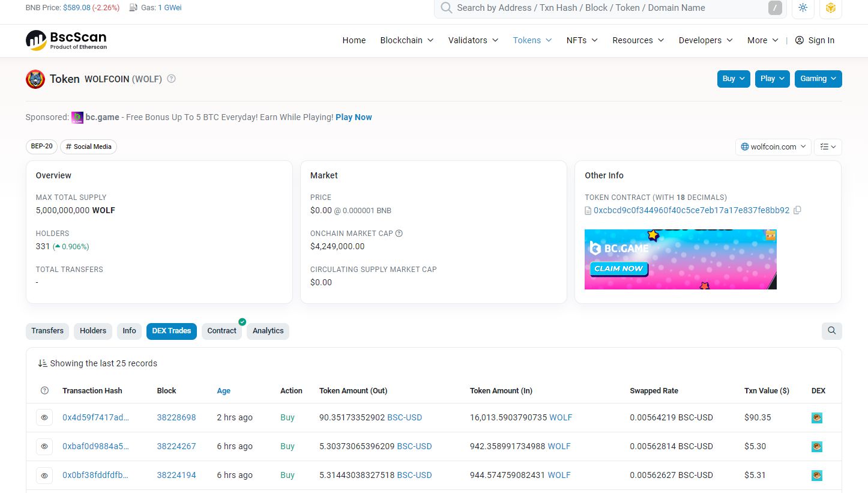The width and height of the screenshot is (868, 493).
Task: Open the Buy dropdown button
Action: point(734,79)
